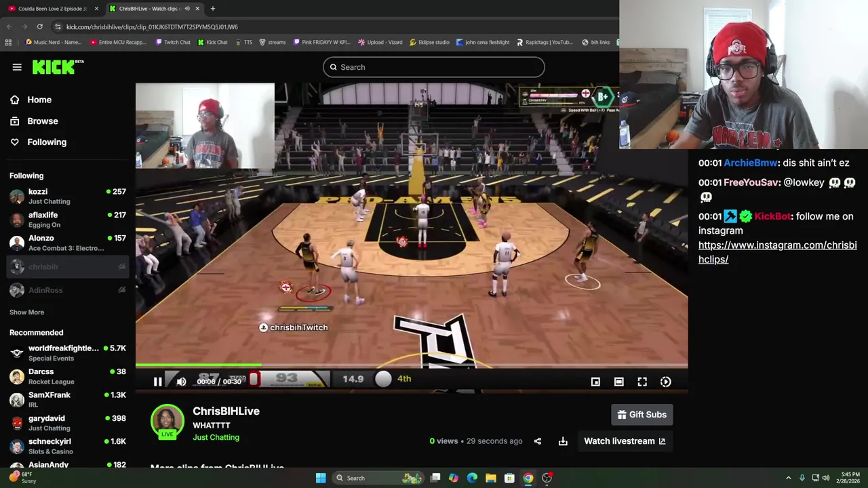
Task: Open Browse in Kick sidebar
Action: coord(43,121)
